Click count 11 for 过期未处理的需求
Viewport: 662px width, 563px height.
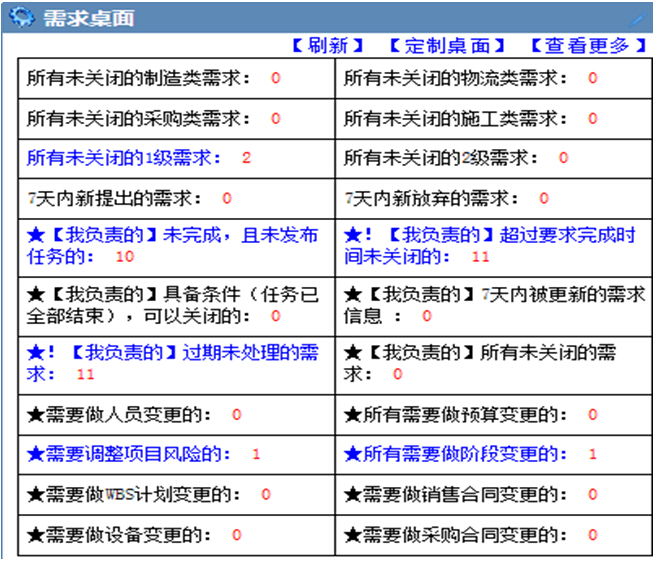click(x=85, y=374)
